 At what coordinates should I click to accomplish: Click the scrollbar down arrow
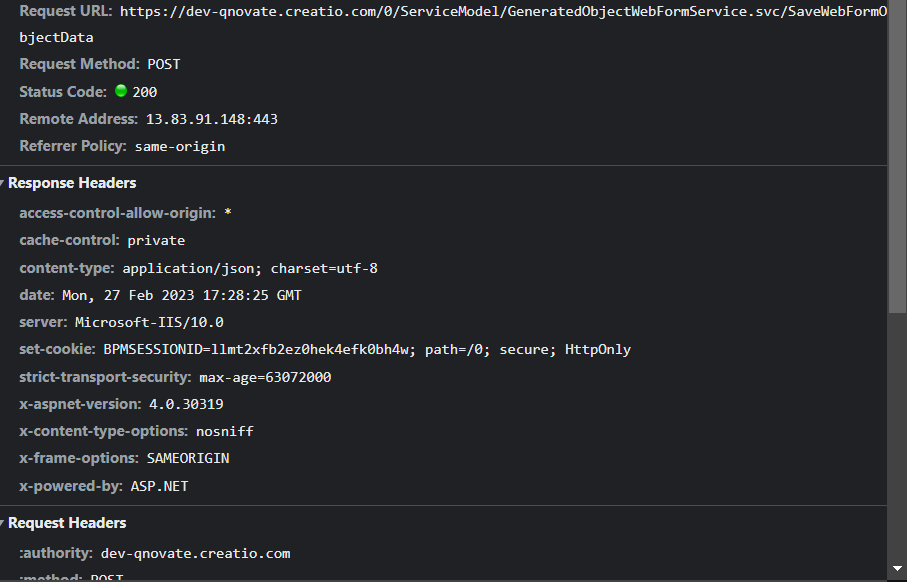(897, 569)
